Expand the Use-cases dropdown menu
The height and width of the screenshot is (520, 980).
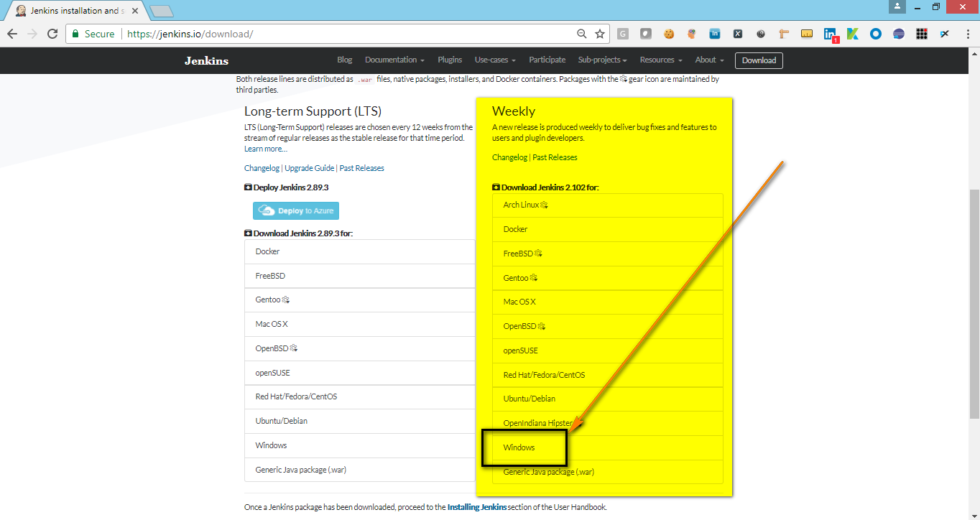(x=494, y=60)
